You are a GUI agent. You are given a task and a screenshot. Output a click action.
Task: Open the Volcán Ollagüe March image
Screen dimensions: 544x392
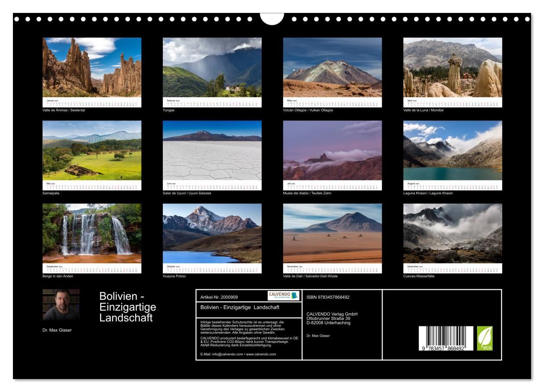(332, 67)
